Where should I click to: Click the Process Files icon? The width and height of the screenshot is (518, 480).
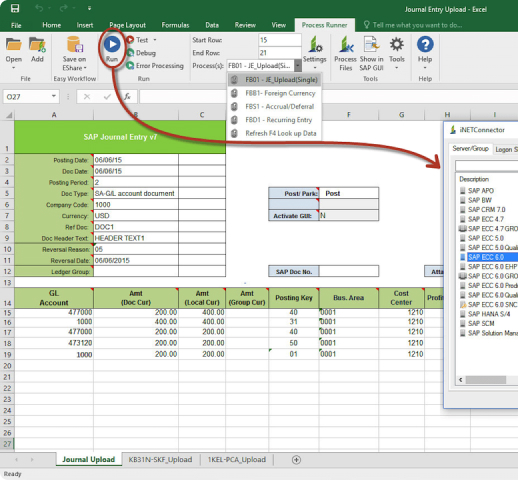pos(346,45)
